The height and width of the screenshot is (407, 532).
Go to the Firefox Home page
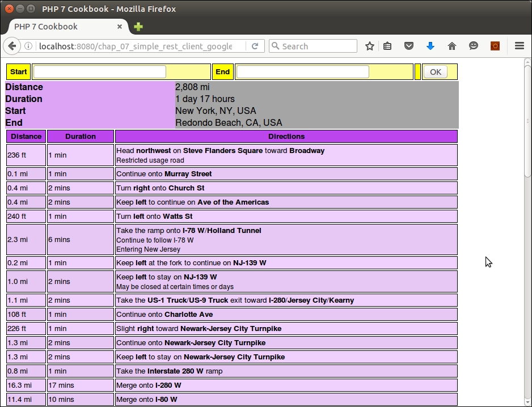coord(452,46)
